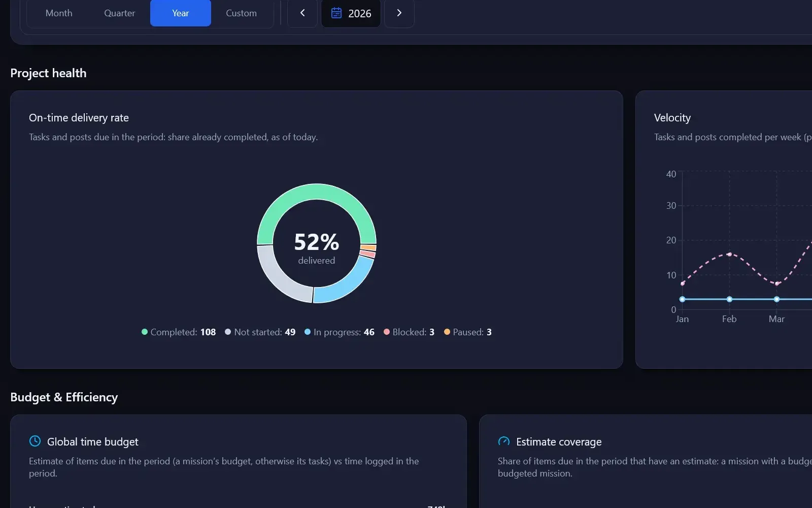Image resolution: width=812 pixels, height=508 pixels.
Task: Click the green Completed donut segment
Action: coord(317,192)
